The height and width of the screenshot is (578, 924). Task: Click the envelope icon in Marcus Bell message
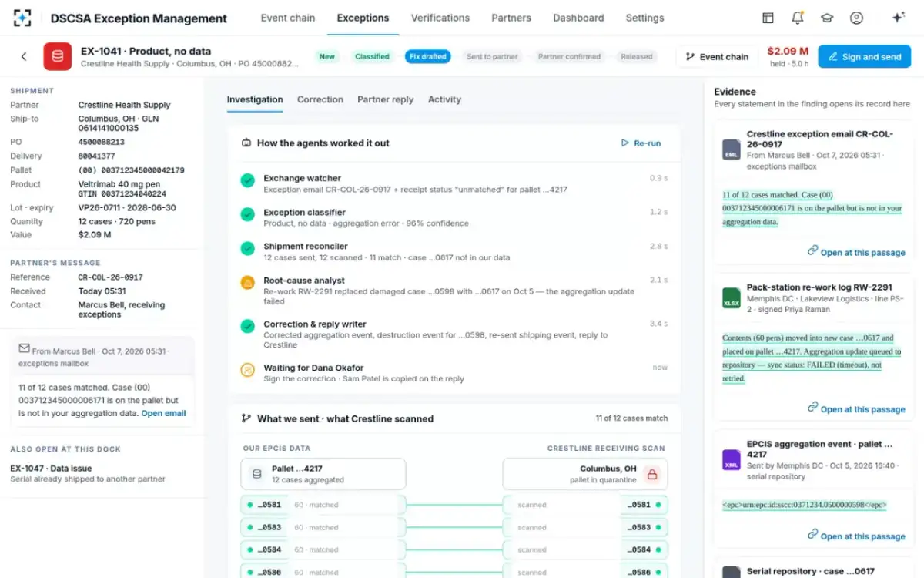[25, 349]
